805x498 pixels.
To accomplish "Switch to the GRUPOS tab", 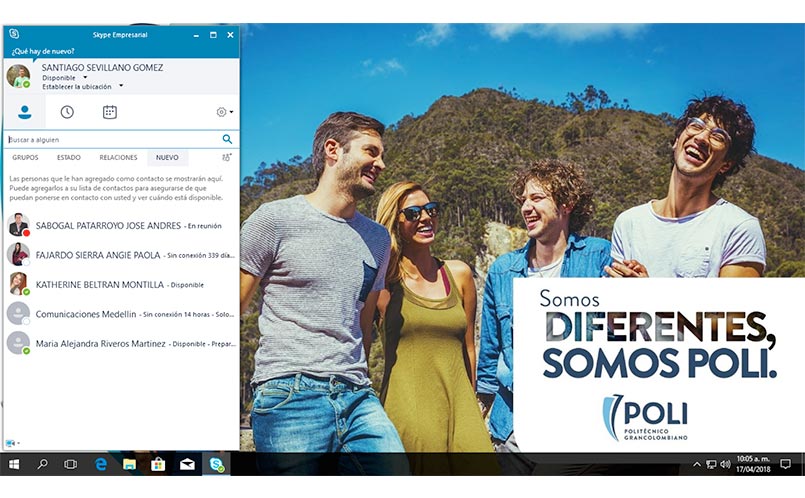I will [x=25, y=157].
